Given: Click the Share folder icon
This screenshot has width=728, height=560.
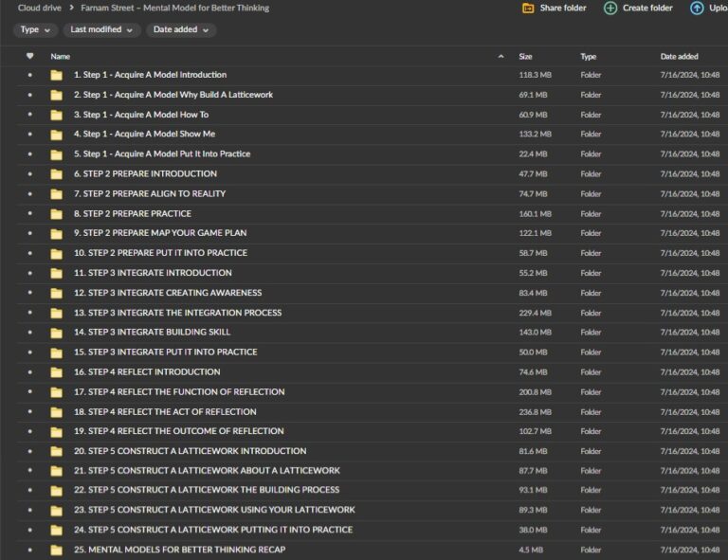Looking at the screenshot, I should tap(528, 9).
